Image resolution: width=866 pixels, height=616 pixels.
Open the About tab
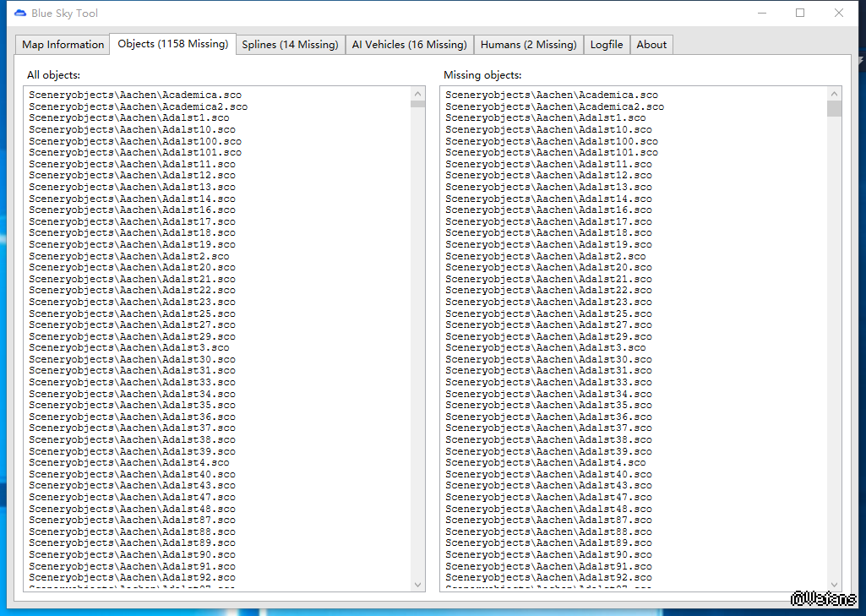651,45
